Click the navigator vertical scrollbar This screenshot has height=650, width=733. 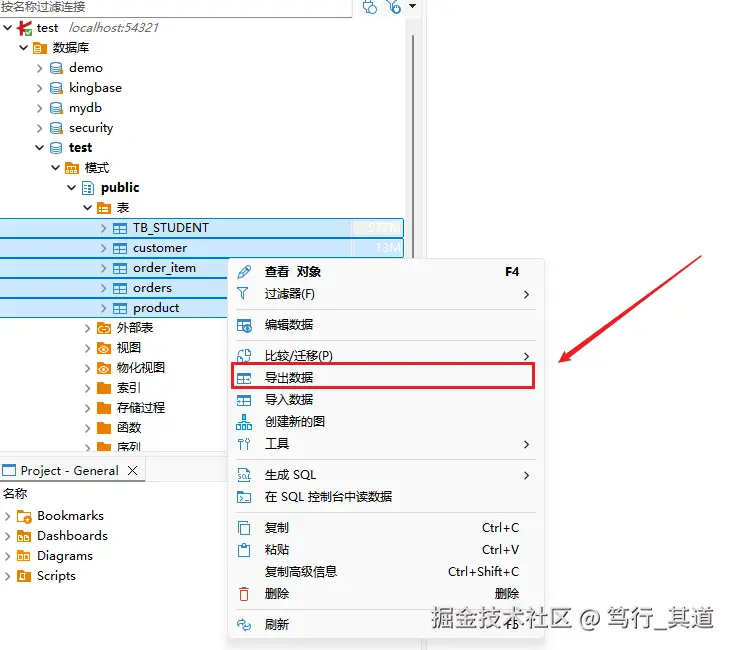pos(413,145)
